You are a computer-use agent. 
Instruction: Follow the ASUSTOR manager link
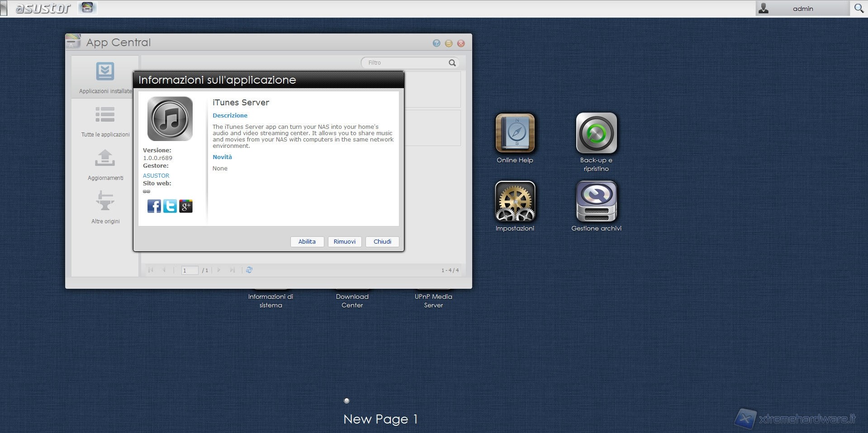click(156, 175)
